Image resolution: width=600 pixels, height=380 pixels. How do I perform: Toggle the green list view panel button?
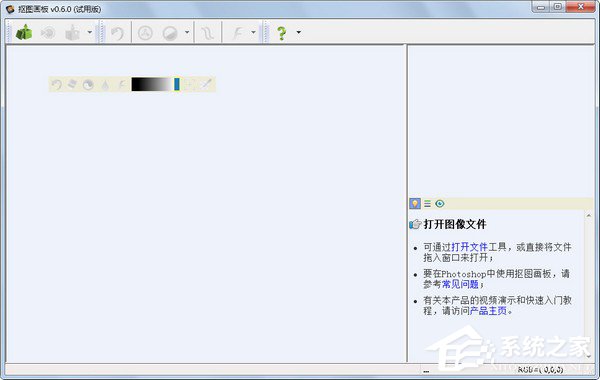pyautogui.click(x=427, y=204)
